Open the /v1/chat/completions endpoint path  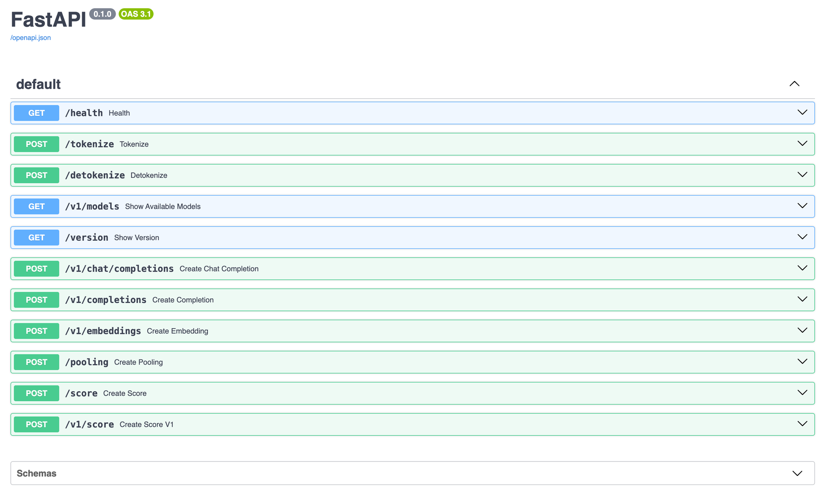tap(119, 269)
